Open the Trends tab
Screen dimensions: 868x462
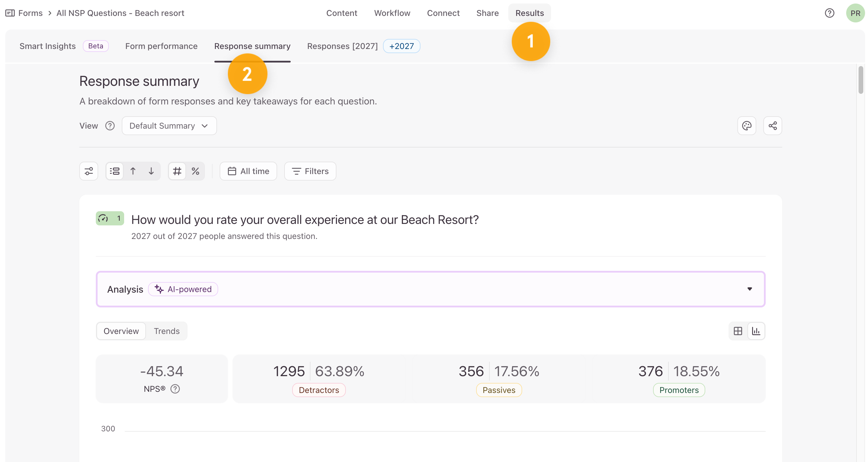pos(167,331)
